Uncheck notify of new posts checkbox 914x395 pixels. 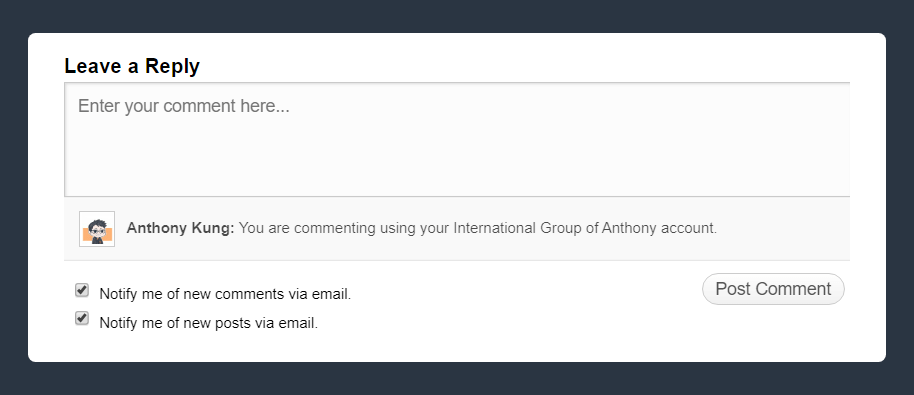[x=82, y=318]
